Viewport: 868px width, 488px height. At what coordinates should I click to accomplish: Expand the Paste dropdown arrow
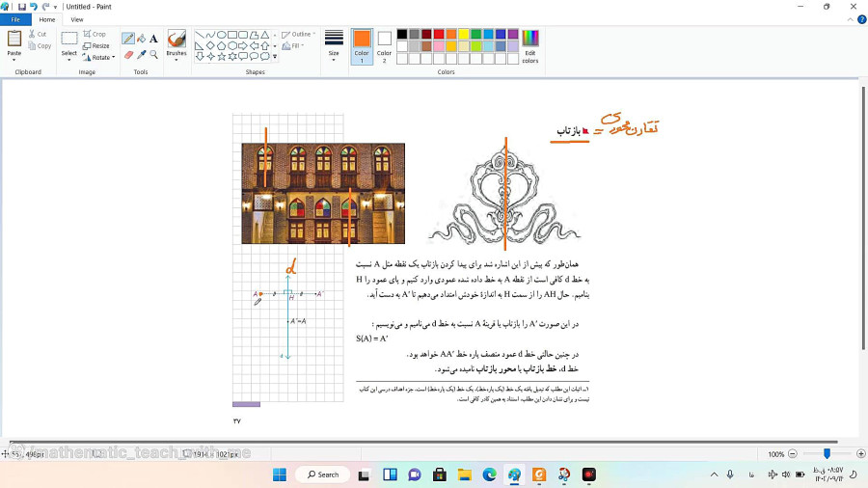14,59
